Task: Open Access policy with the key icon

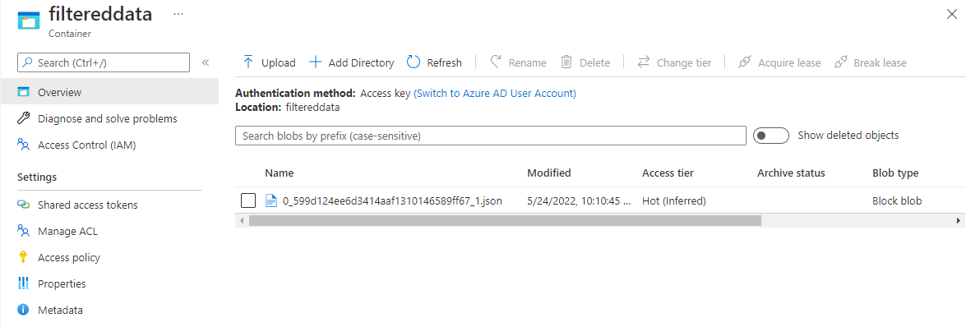Action: [x=69, y=257]
